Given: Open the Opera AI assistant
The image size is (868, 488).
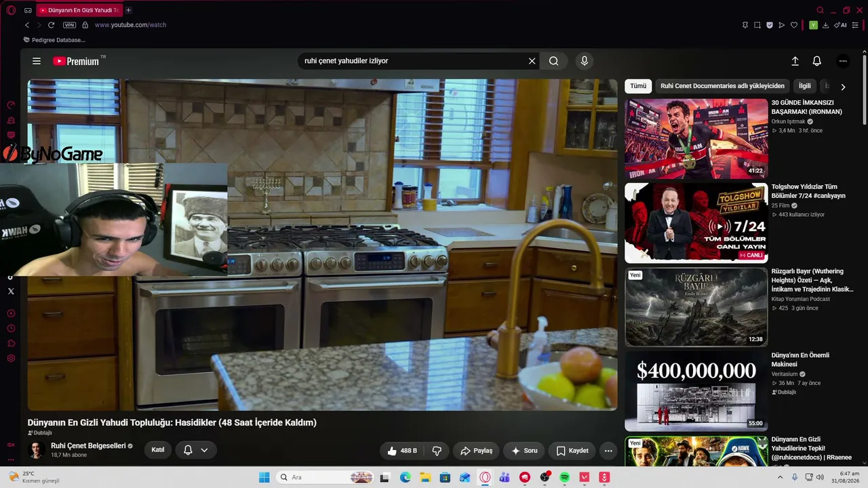Looking at the screenshot, I should [x=841, y=25].
